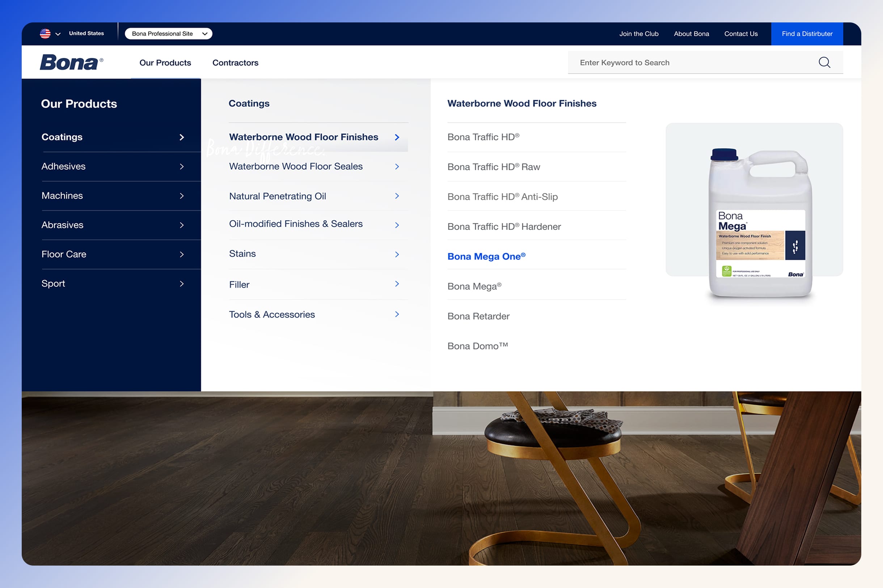Click the arrow beside Tools & Accessories
The width and height of the screenshot is (883, 588).
(x=397, y=314)
